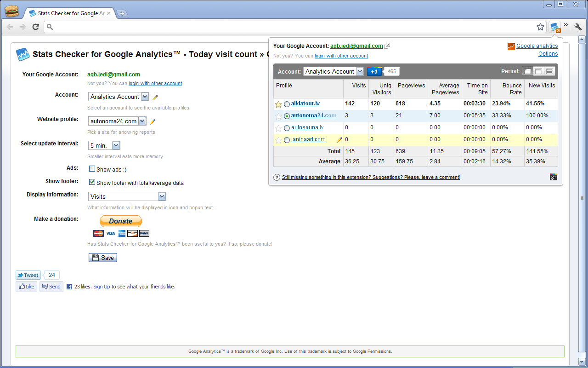Open the Analytics Account dropdown in popup

coord(334,71)
